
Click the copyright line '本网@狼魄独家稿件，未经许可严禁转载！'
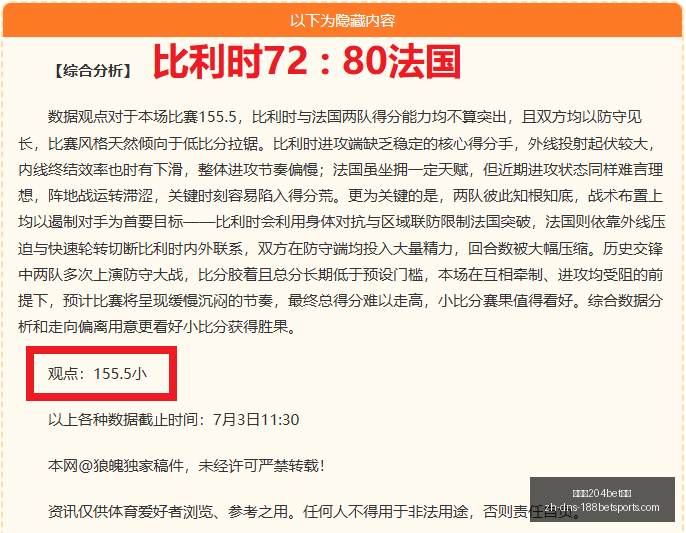click(187, 466)
